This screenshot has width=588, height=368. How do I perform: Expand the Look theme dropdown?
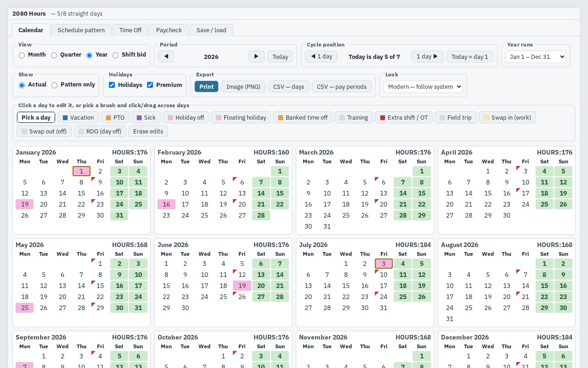423,86
